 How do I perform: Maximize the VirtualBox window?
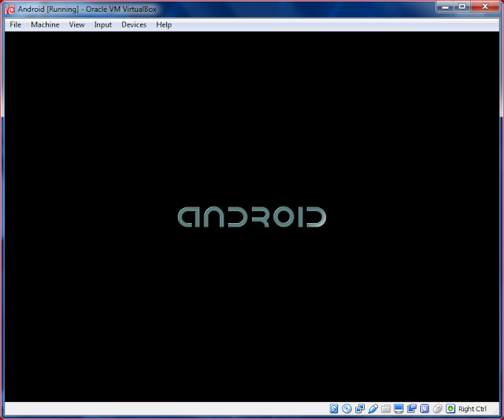[x=462, y=7]
